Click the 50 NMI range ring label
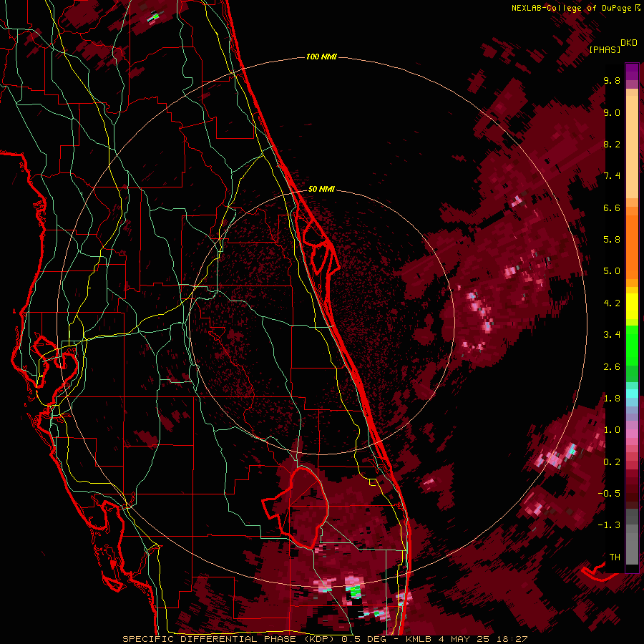 pyautogui.click(x=321, y=189)
